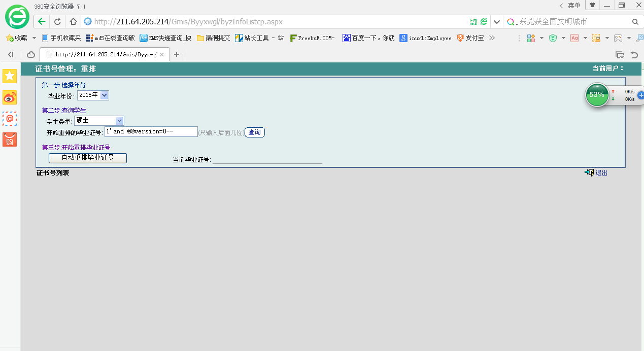Click the 360 browser green logo

coord(17,17)
